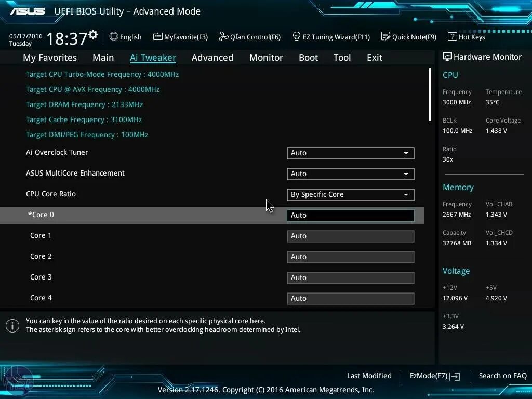Click the globe language icon
This screenshot has width=532, height=399.
(x=114, y=36)
